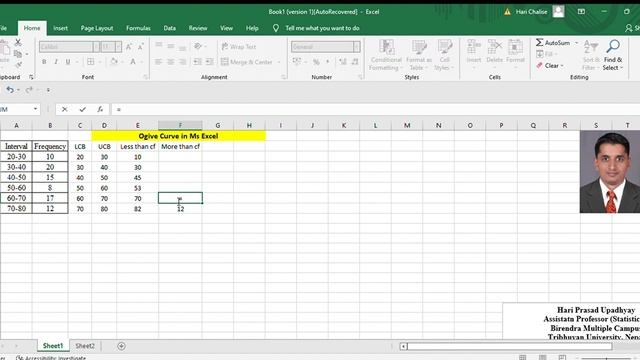Open Format as Table gallery
The width and height of the screenshot is (640, 360).
pos(419,55)
